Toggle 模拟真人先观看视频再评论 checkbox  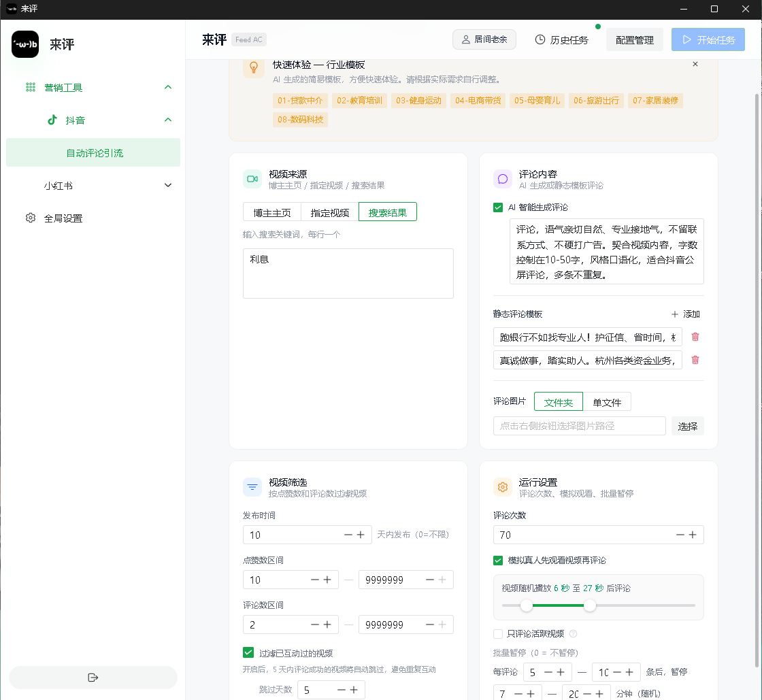[497, 560]
